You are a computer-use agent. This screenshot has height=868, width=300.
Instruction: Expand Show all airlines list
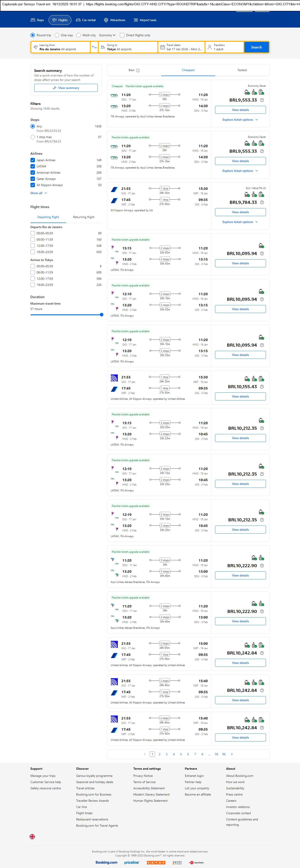38,193
